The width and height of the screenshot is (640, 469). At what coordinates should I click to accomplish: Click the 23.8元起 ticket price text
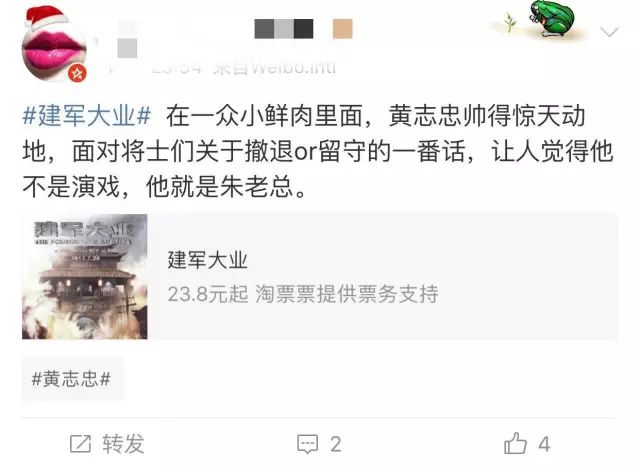click(x=208, y=294)
